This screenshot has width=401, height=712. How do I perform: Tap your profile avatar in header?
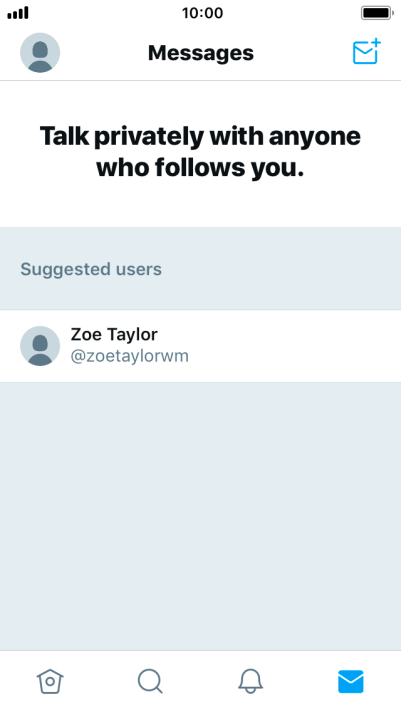[x=40, y=53]
